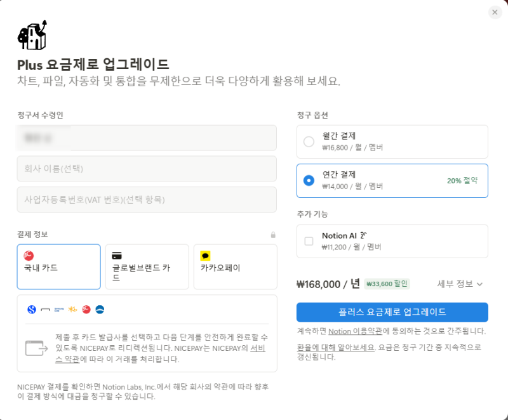508x420 pixels.
Task: Click the blue NH round card logo
Action: tap(100, 310)
